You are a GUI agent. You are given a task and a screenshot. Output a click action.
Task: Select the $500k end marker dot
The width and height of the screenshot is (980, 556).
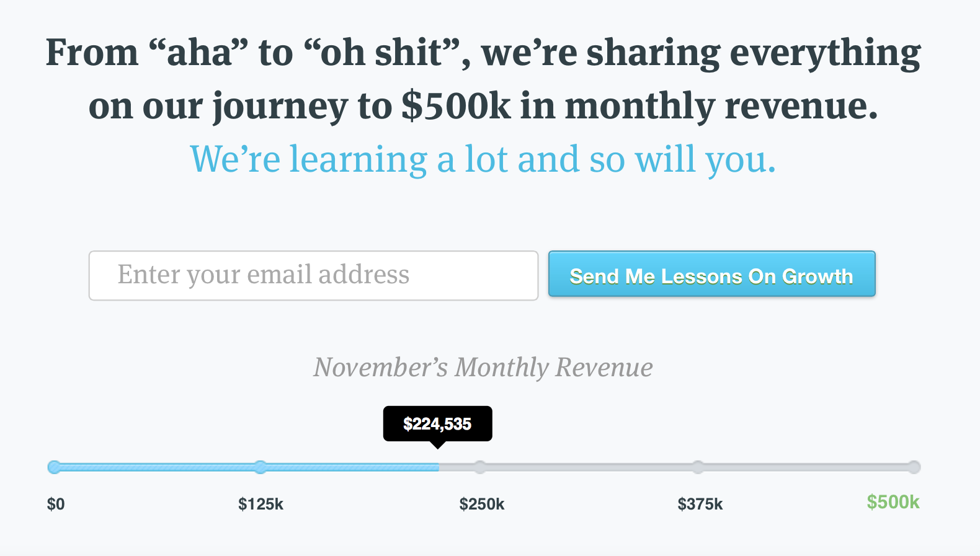coord(914,467)
